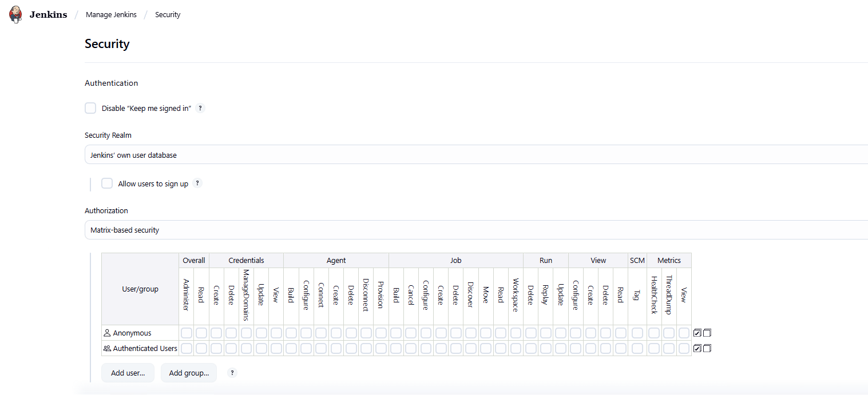Select all permissions for Anonymous row

(697, 333)
